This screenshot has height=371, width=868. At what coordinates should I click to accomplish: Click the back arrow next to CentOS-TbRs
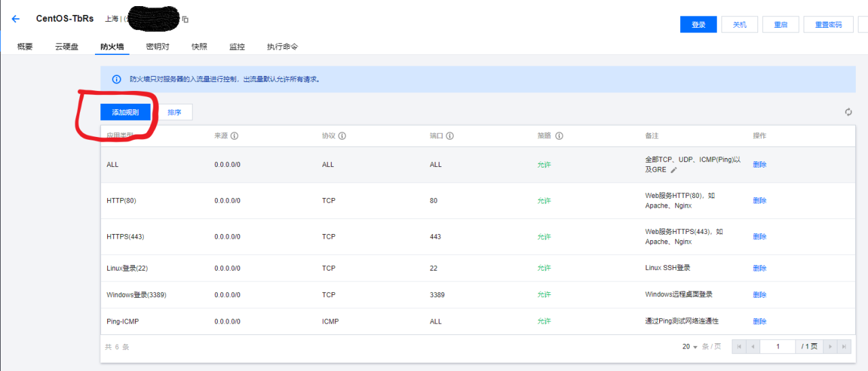[x=16, y=19]
